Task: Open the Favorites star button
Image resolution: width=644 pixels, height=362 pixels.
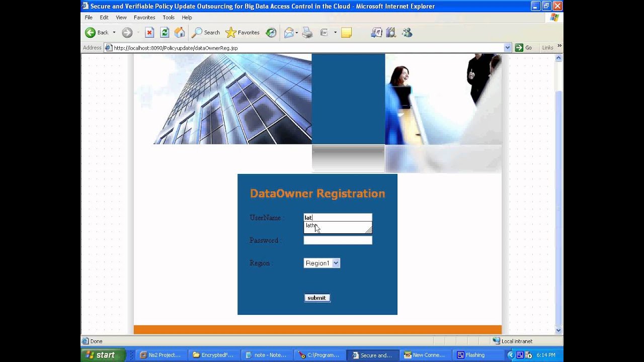Action: point(243,33)
